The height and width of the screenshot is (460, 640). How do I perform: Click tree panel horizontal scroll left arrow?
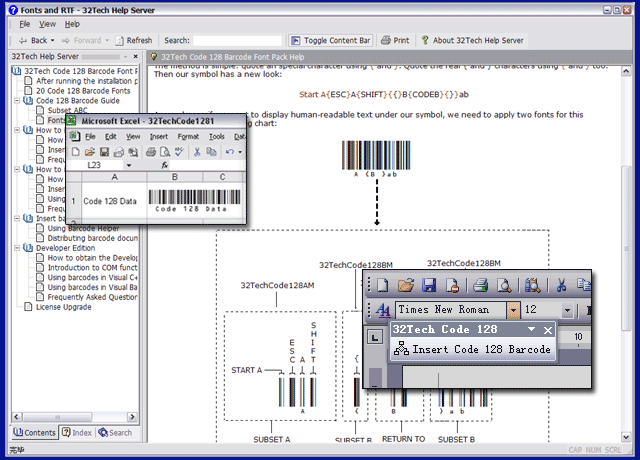tap(16, 417)
